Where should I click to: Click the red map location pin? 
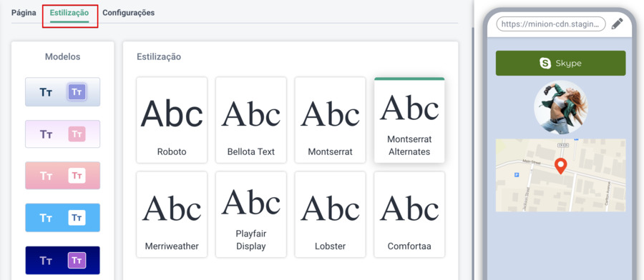[x=560, y=166]
